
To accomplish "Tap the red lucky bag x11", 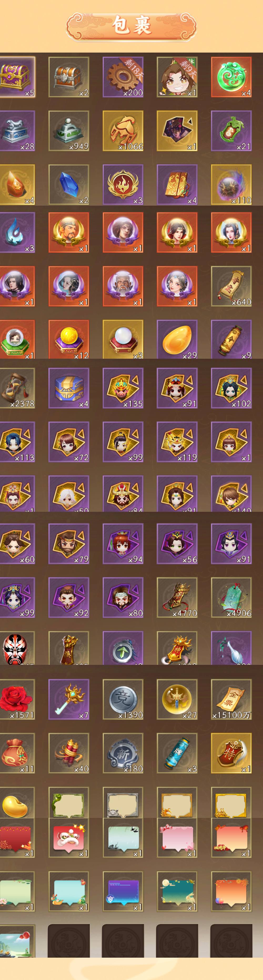I will click(x=17, y=753).
